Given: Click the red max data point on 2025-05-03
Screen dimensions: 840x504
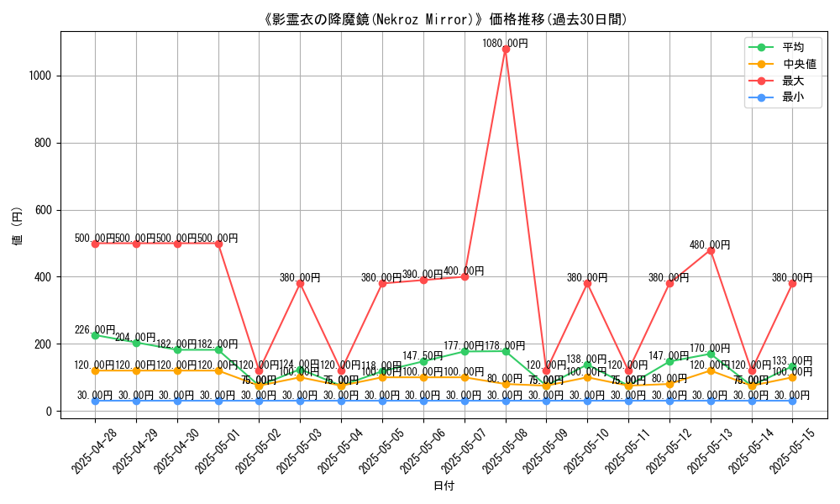Looking at the screenshot, I should tap(300, 283).
